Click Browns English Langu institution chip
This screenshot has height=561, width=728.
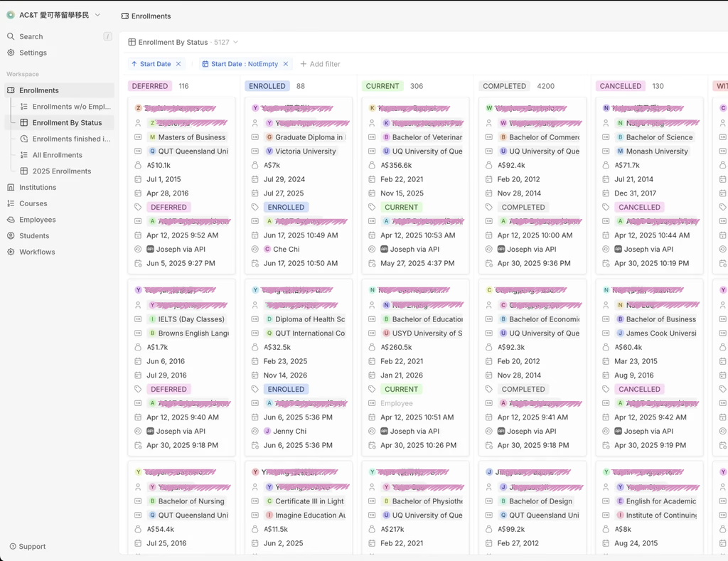point(188,333)
